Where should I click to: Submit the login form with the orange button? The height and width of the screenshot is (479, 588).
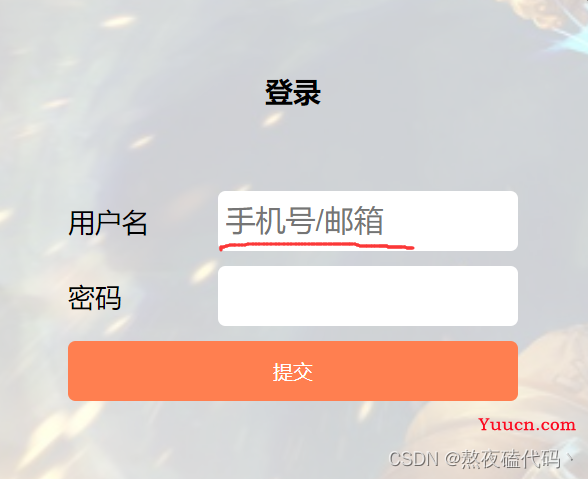click(x=293, y=371)
